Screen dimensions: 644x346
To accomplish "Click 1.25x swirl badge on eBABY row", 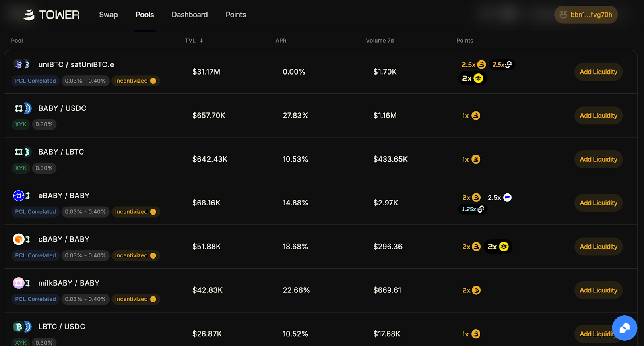I will click(x=473, y=209).
